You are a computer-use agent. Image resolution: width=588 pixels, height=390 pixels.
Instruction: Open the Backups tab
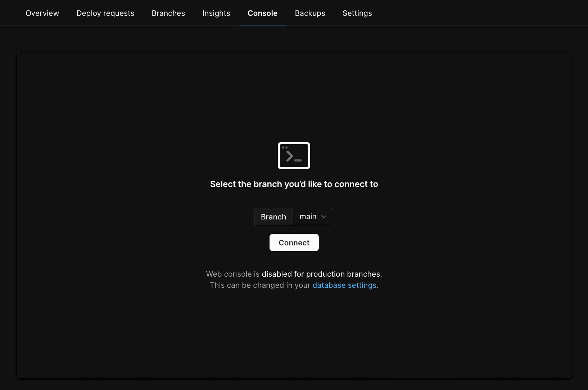310,13
